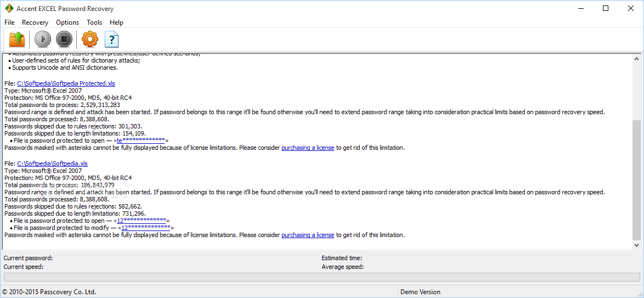Follow first 'purchasing a license' link

(x=308, y=148)
